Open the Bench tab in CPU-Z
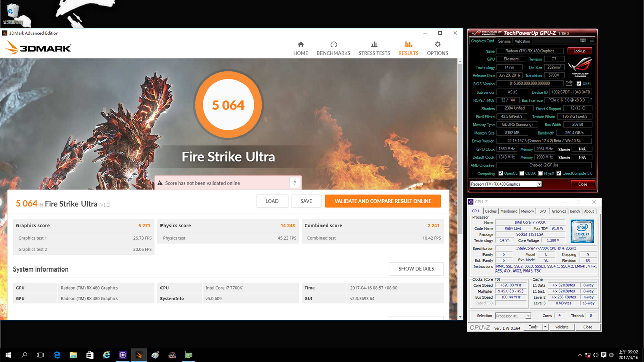Screen dimensions: 644x362 tap(575, 211)
